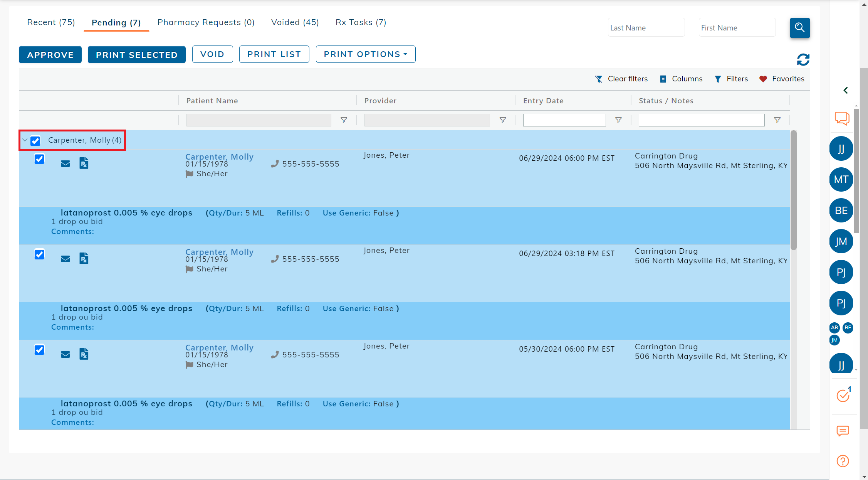Click envelope icon for 05/30/2024 prescription
The height and width of the screenshot is (480, 868).
[65, 355]
